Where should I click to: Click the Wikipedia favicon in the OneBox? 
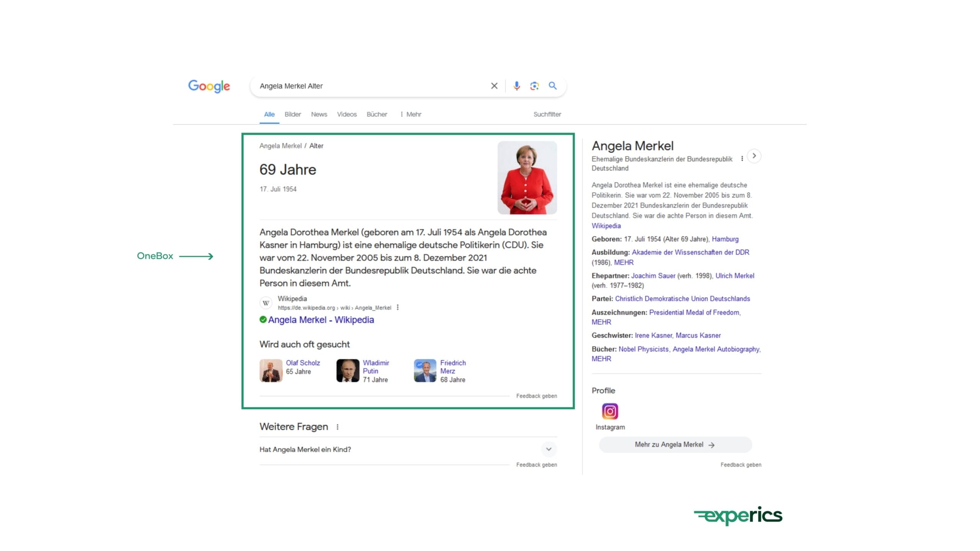[x=266, y=302]
